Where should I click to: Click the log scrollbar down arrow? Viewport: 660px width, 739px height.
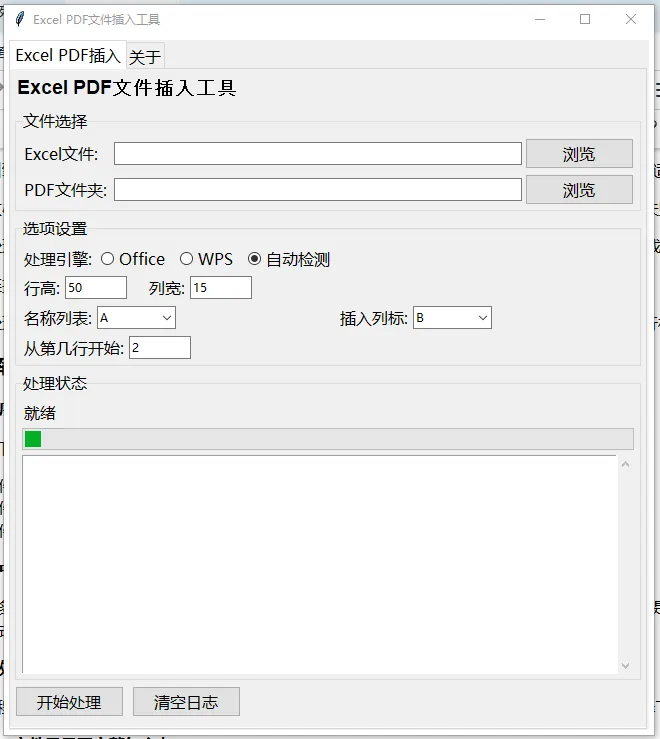point(626,665)
